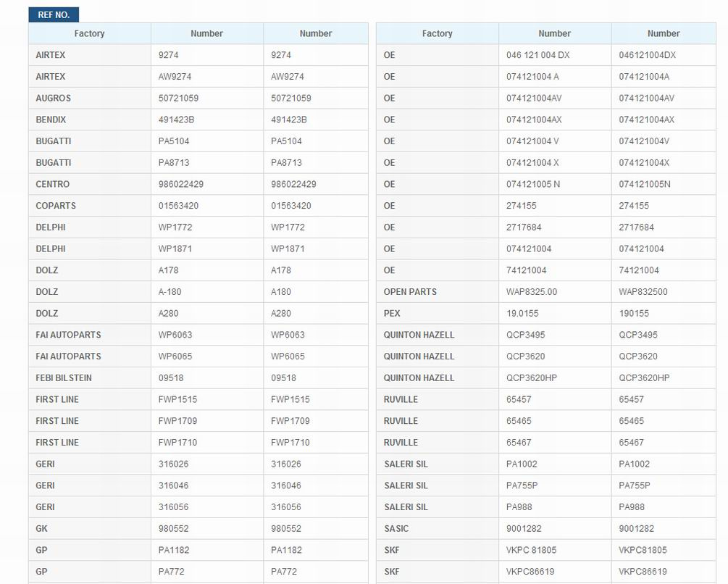Image resolution: width=728 pixels, height=584 pixels.
Task: Click the CENTRO factory name
Action: click(x=52, y=184)
